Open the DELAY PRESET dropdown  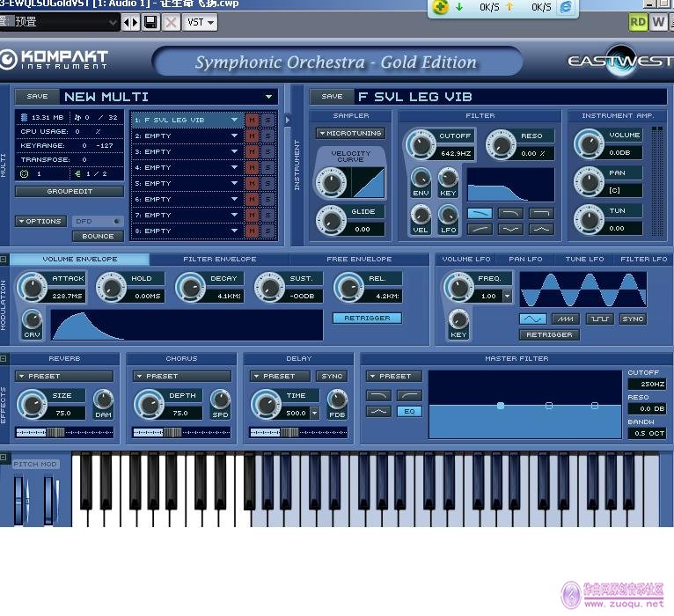tap(280, 376)
